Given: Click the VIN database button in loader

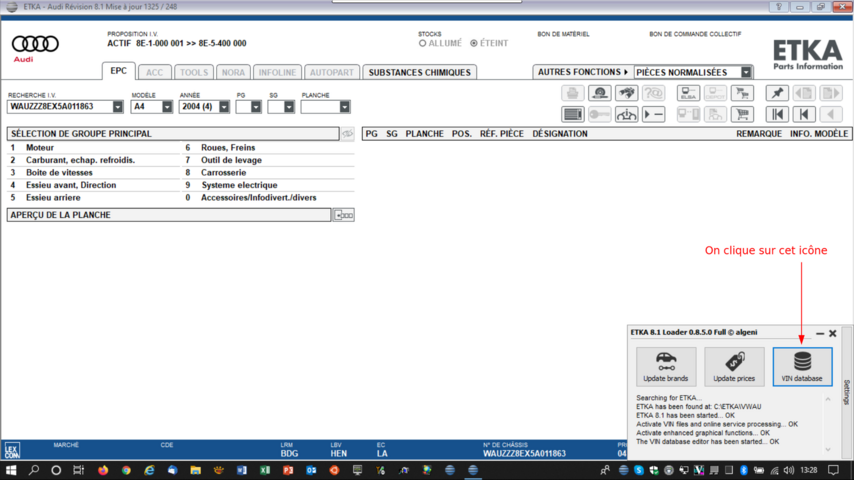Looking at the screenshot, I should coord(802,367).
